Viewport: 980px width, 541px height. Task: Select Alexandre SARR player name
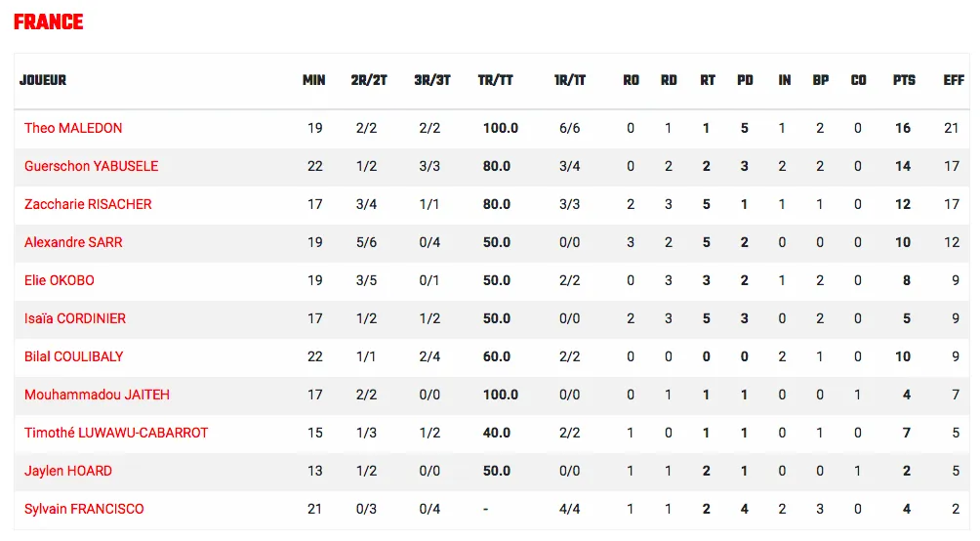(x=73, y=242)
